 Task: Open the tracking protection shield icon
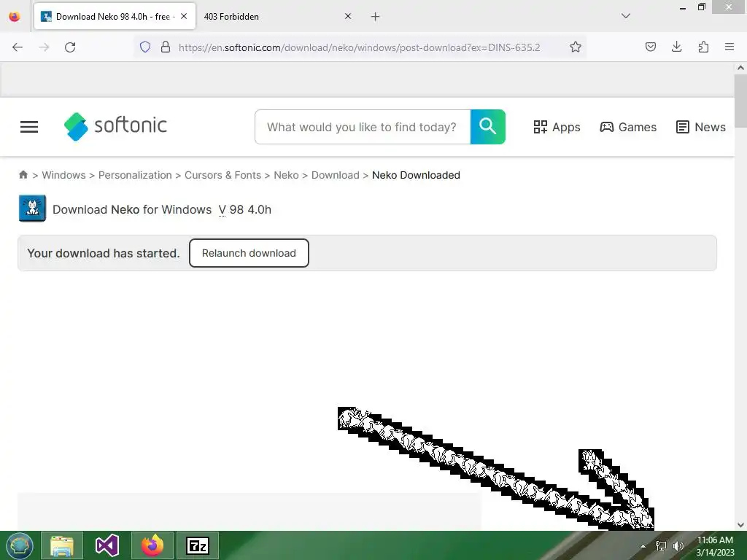tap(145, 47)
